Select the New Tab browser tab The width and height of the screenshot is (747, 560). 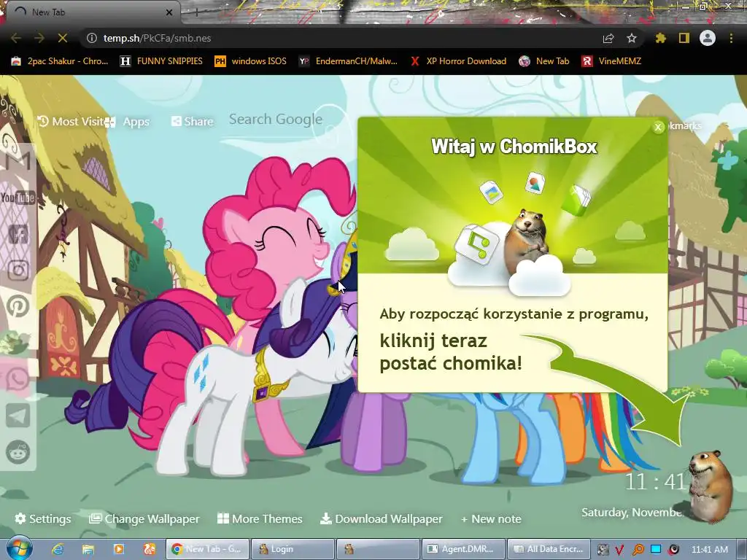point(90,12)
